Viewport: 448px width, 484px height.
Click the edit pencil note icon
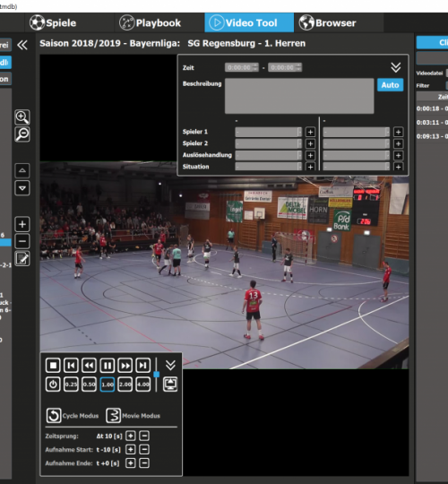click(22, 259)
